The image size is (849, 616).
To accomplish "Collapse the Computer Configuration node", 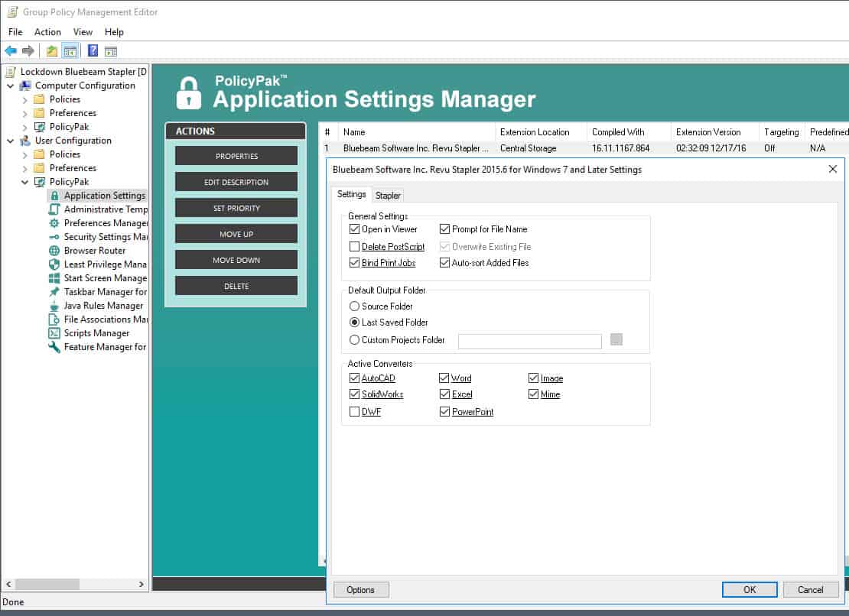I will tap(10, 86).
